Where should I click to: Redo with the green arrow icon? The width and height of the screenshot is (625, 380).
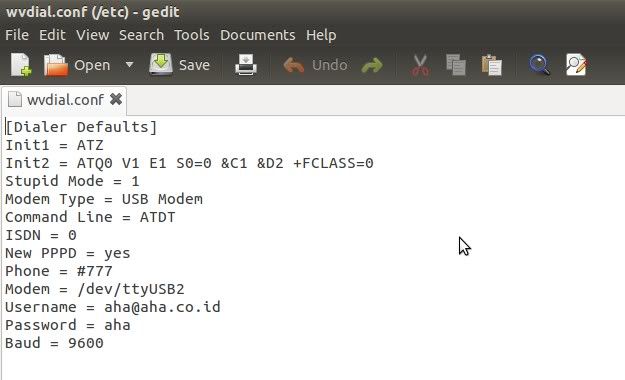(x=372, y=65)
